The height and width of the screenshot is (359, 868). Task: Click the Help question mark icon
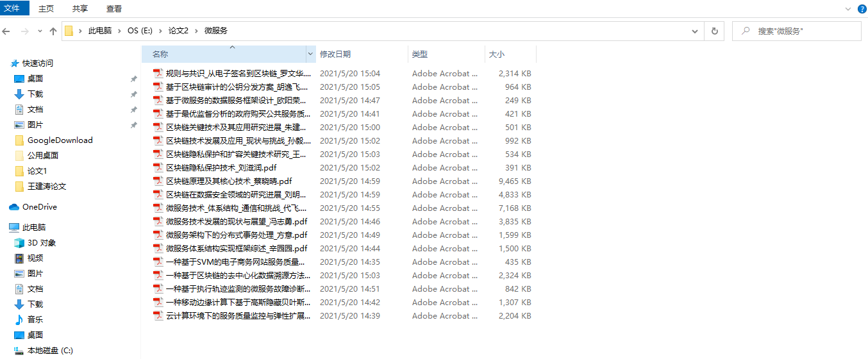[862, 8]
